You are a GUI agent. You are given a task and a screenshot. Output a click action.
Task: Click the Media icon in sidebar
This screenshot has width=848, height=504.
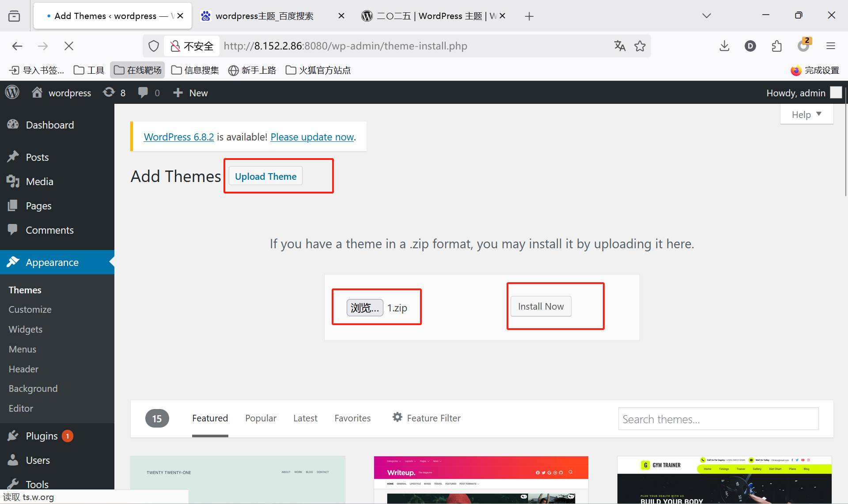[13, 181]
